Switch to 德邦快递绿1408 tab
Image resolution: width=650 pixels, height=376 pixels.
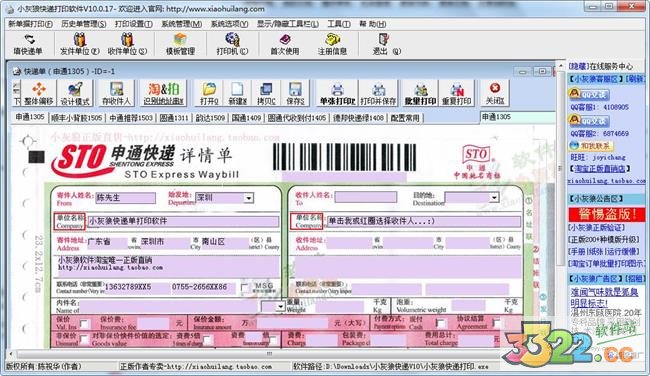(358, 118)
